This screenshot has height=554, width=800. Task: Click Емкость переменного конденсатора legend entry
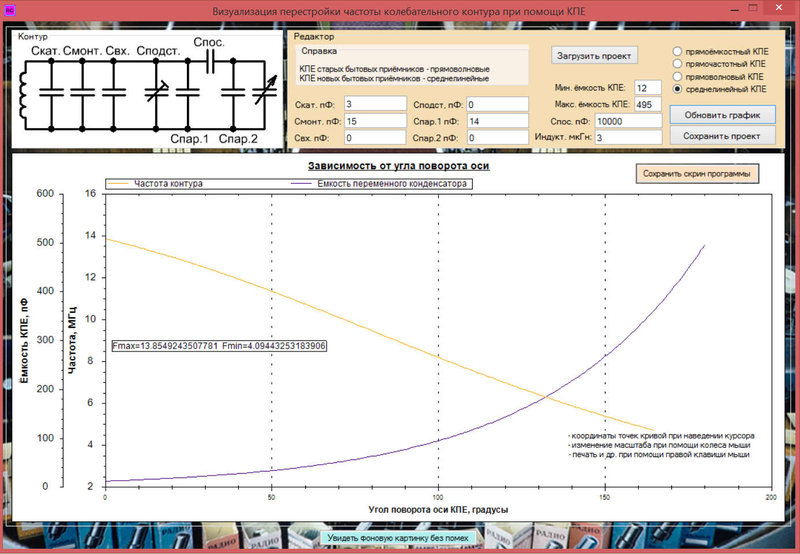[x=379, y=184]
